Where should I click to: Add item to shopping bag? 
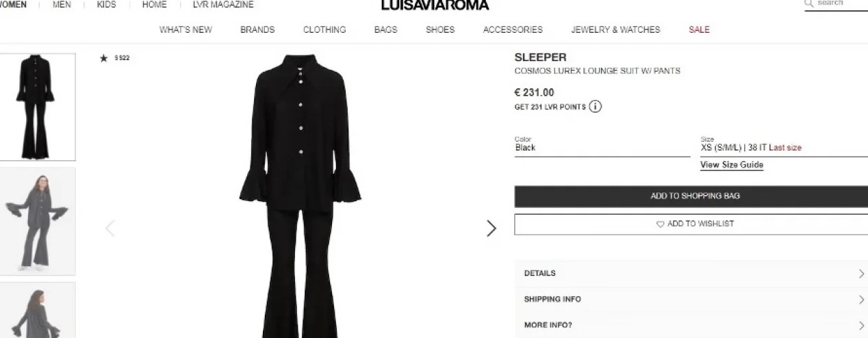pyautogui.click(x=691, y=196)
